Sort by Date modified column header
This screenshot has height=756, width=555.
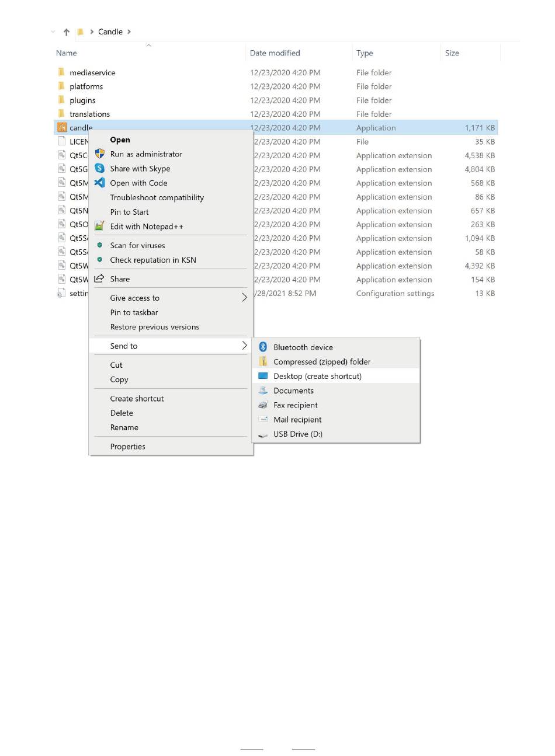pos(275,53)
